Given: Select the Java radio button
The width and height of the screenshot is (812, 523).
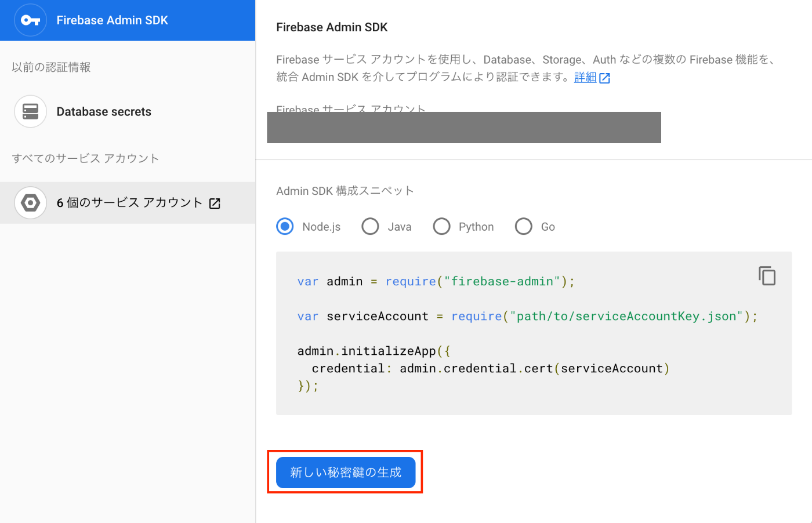Looking at the screenshot, I should (x=370, y=226).
